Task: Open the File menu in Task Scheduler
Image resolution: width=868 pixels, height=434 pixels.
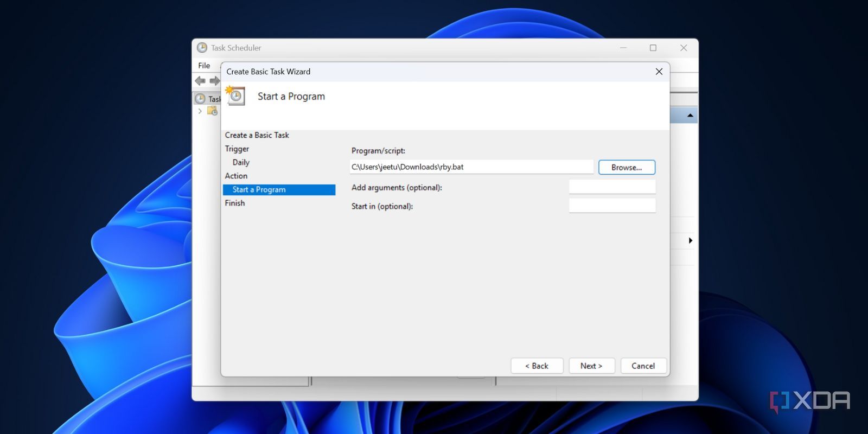Action: click(x=204, y=66)
